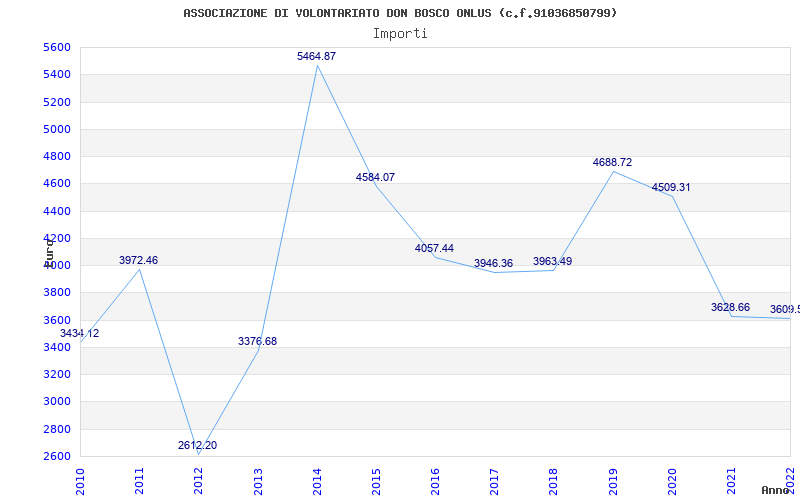This screenshot has height=500, width=800.
Task: Select the 3628.66 data label
Action: pyautogui.click(x=730, y=307)
